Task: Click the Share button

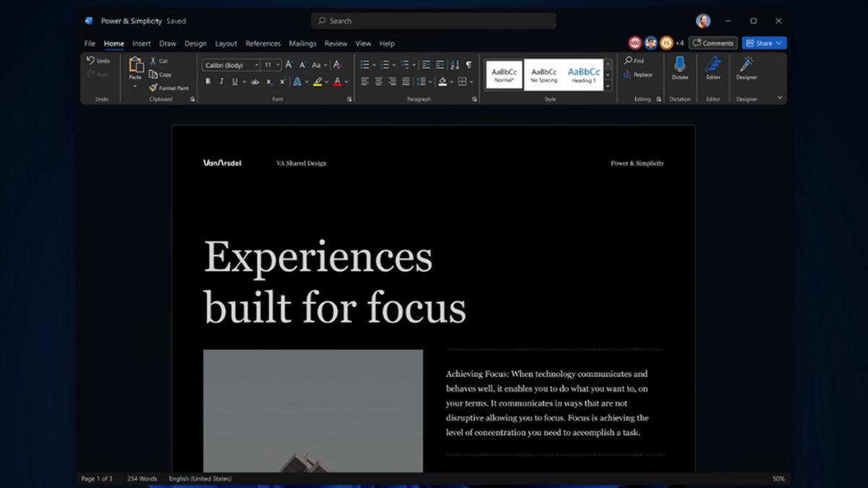Action: (x=762, y=43)
